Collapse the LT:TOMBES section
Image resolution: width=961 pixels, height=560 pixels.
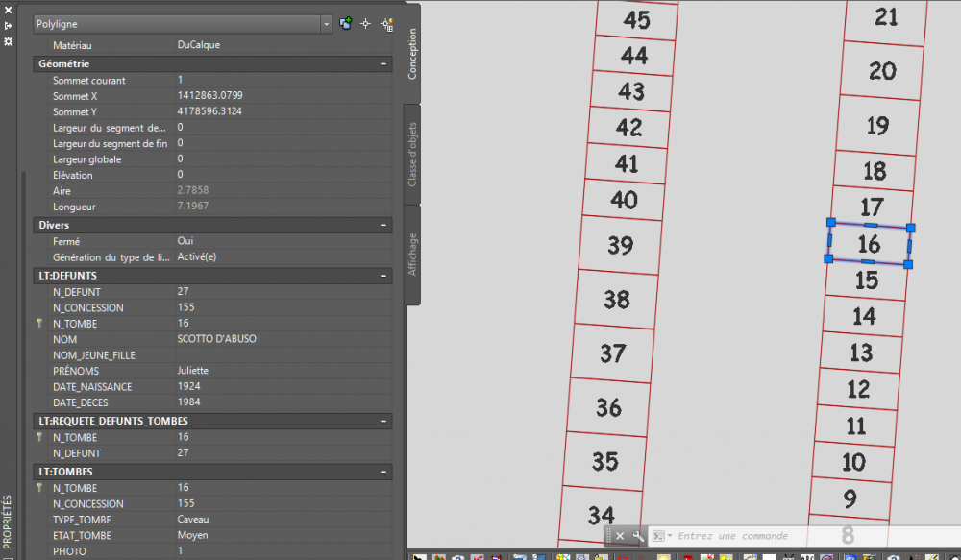tap(383, 472)
